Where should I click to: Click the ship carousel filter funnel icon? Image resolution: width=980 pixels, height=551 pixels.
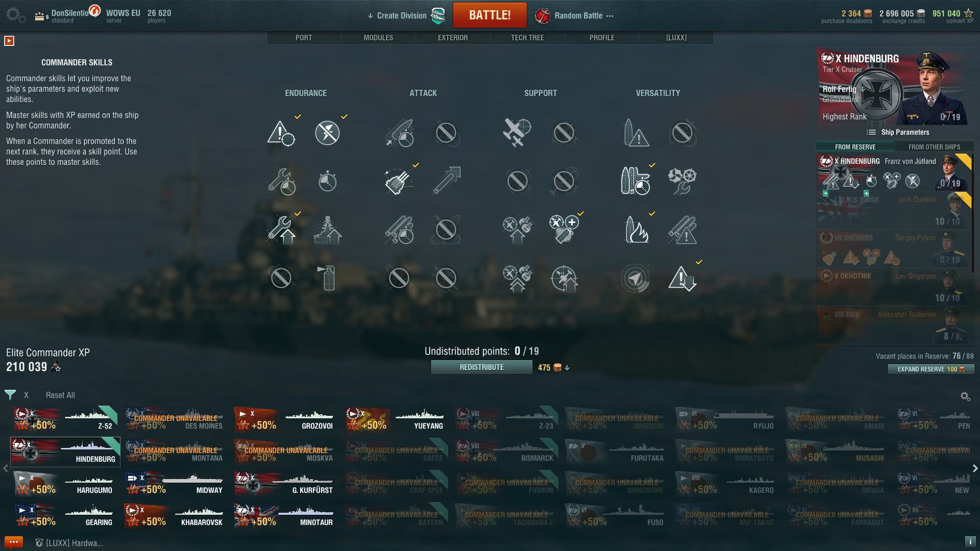10,395
